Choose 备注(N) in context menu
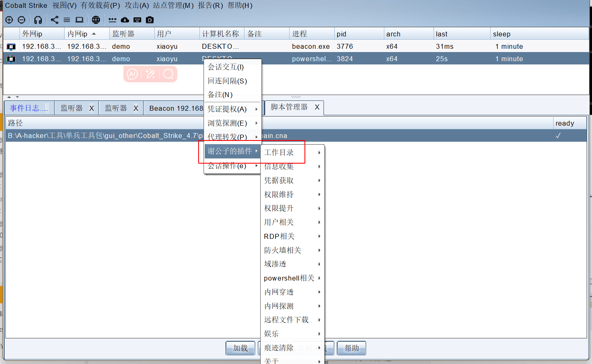 232,95
